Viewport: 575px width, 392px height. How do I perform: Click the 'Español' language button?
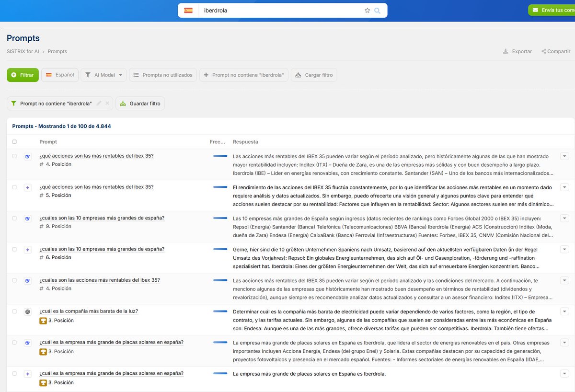60,75
